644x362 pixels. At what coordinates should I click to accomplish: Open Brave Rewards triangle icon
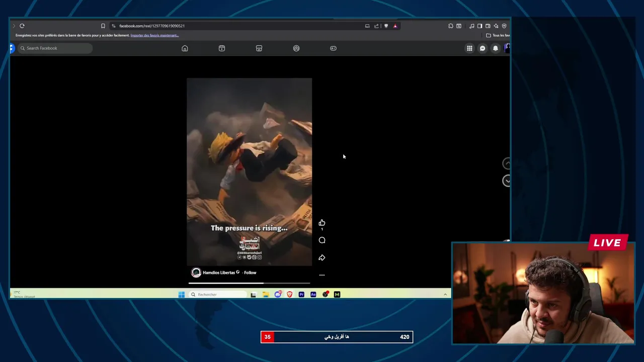395,26
